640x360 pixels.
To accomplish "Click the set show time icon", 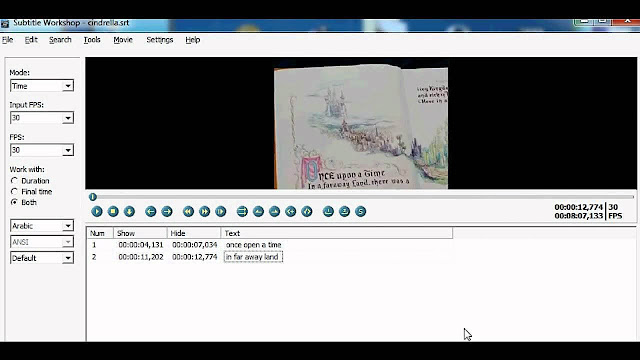I will click(258, 211).
